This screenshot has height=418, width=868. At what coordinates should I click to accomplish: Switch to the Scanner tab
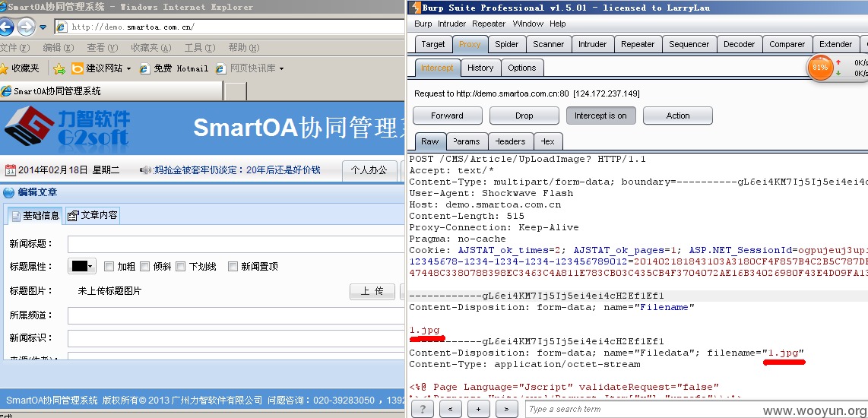(x=548, y=44)
